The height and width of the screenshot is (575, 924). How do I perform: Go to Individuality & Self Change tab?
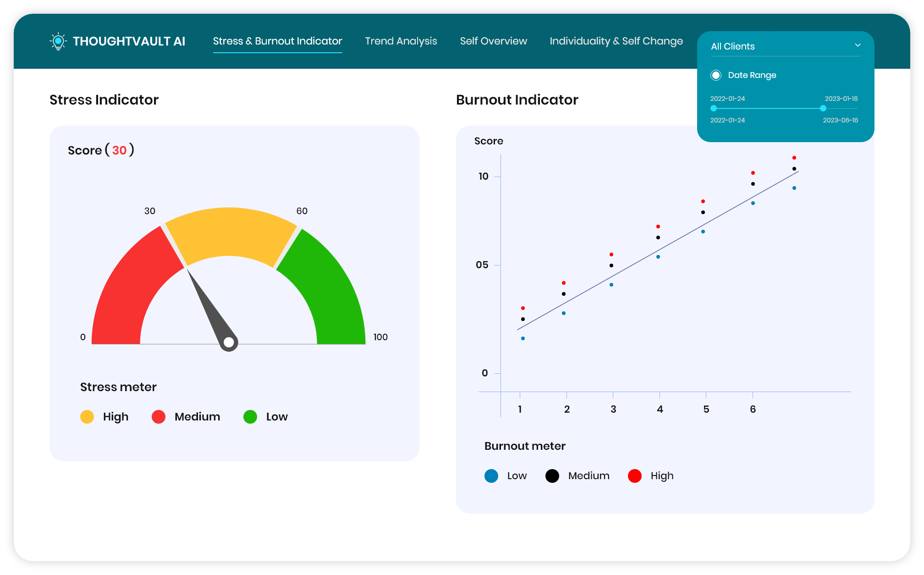point(616,41)
